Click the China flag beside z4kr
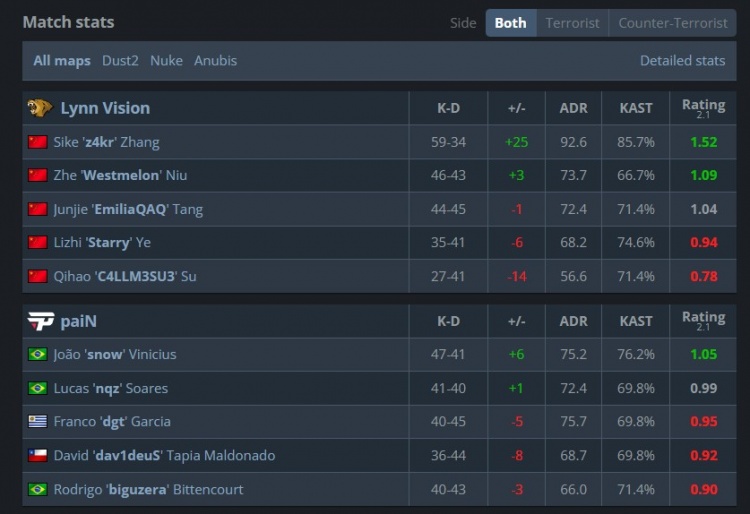 (x=38, y=142)
